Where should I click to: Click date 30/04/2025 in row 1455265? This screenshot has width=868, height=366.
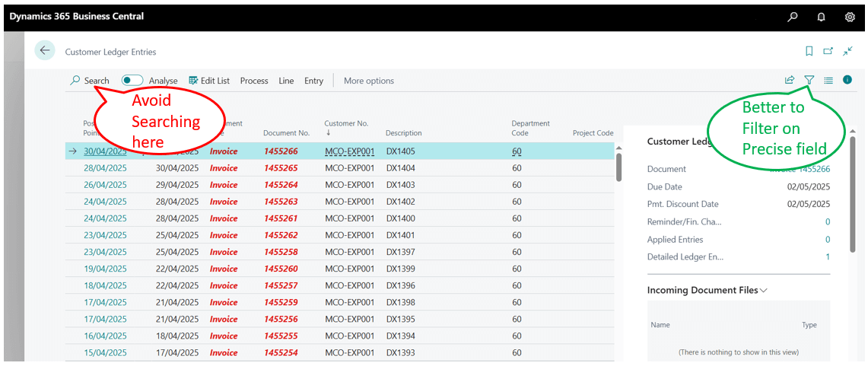[176, 167]
